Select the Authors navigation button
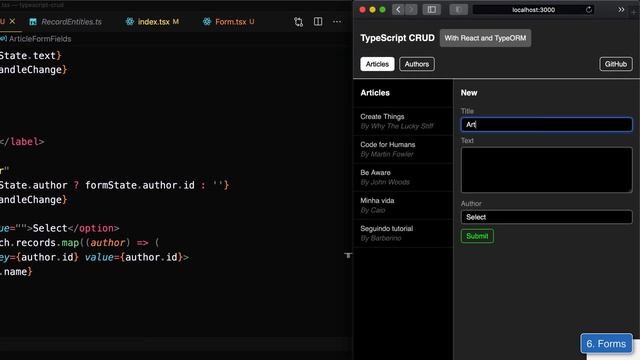Viewport: 640px width, 360px height. click(417, 64)
